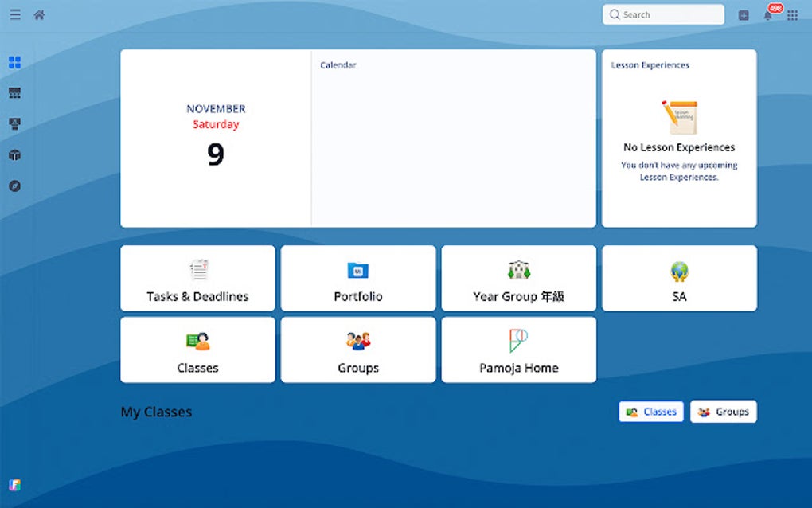Image resolution: width=812 pixels, height=508 pixels.
Task: Click the home icon in the top bar
Action: (38, 14)
